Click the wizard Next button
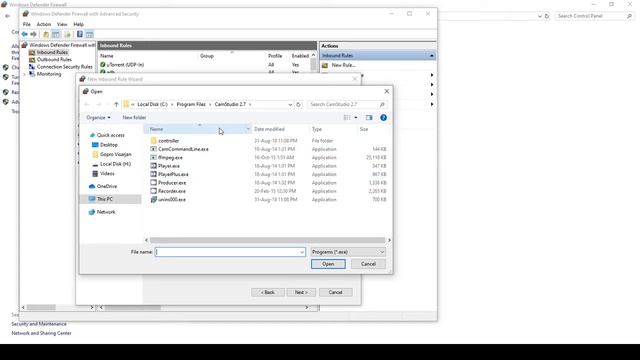The height and width of the screenshot is (360, 640). click(301, 292)
